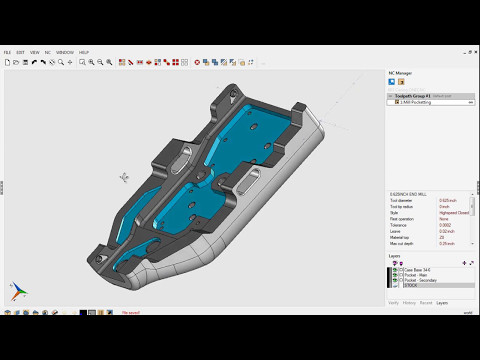
Task: Click the second blue overlapping squares icon
Action: pos(215,62)
